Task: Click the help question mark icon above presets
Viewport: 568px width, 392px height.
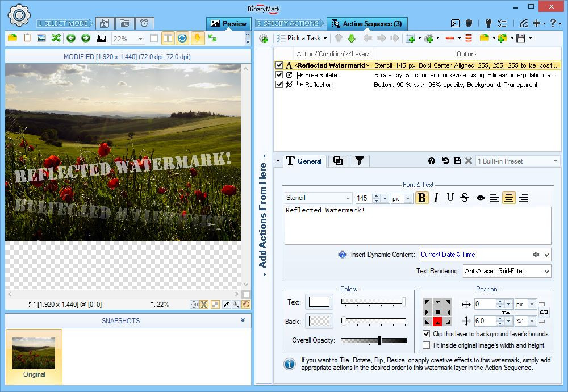Action: point(432,161)
